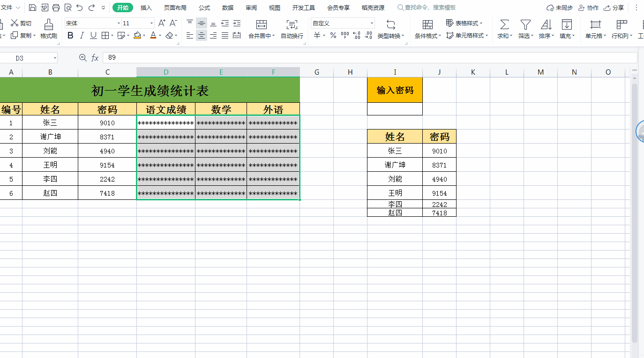Click the Save icon in quick access bar

click(32, 8)
